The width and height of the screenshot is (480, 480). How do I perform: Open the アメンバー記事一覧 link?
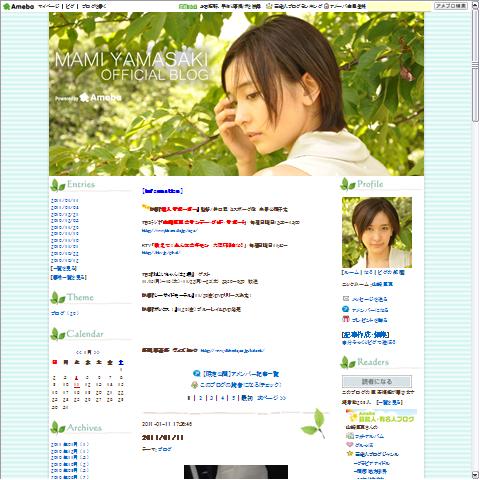[241, 374]
